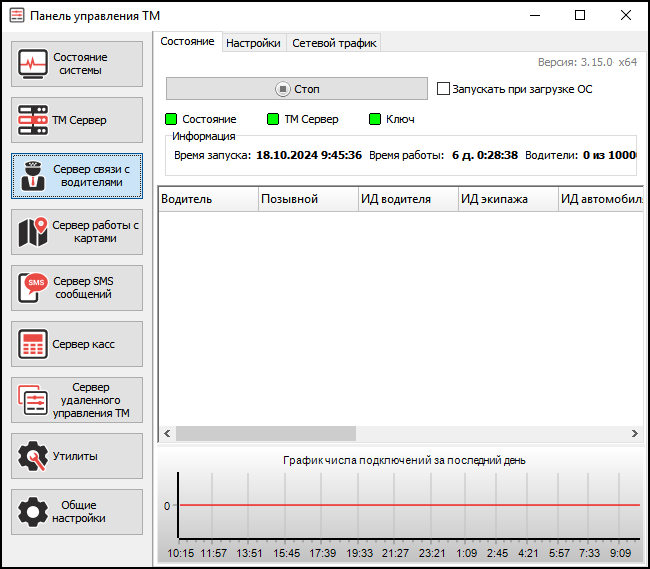Click map icon for Сервер работы с картами
The image size is (650, 569).
click(33, 232)
